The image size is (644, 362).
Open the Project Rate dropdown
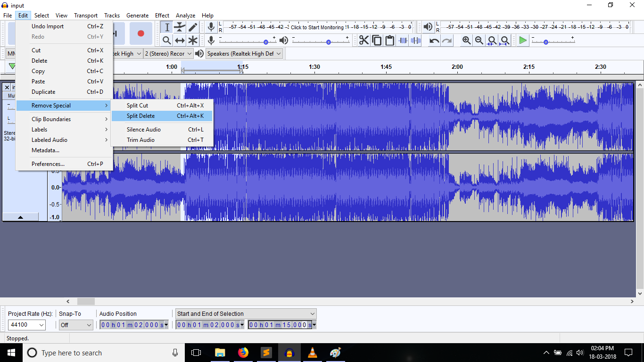[27, 325]
